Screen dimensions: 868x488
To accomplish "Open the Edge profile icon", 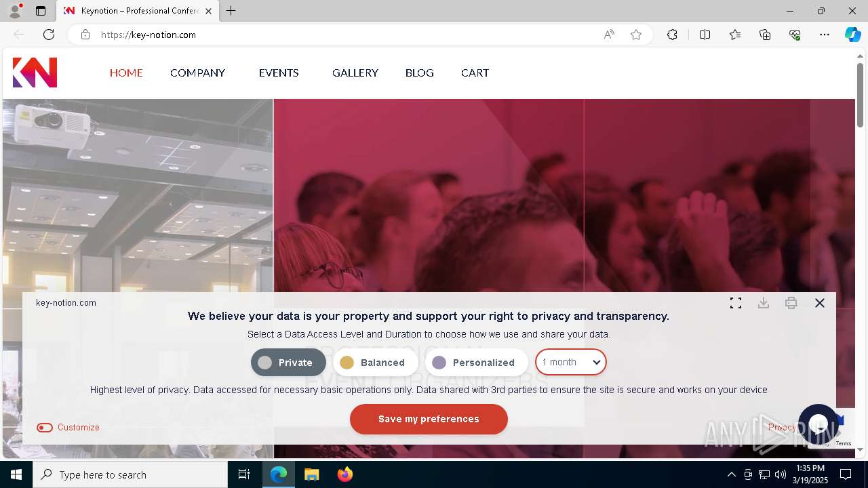I will pyautogui.click(x=15, y=10).
